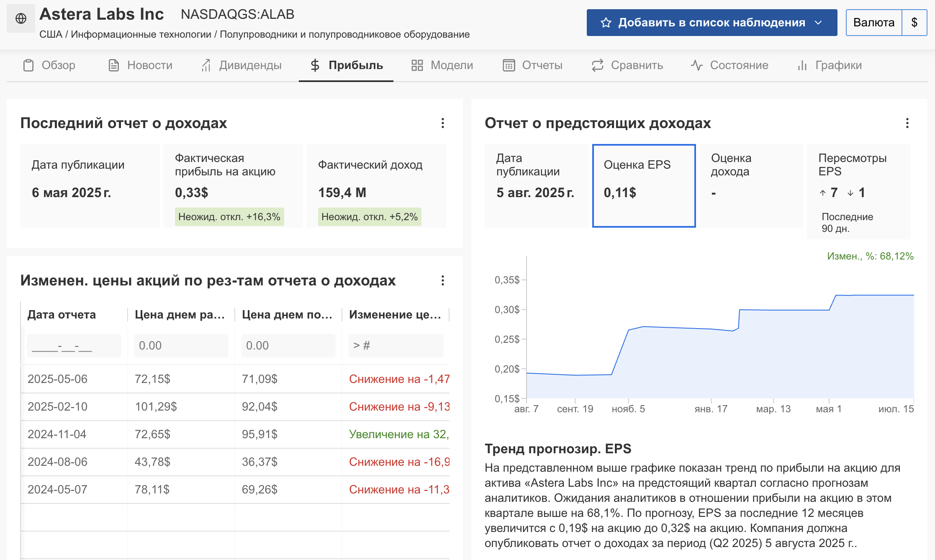Click Добавить в список наблюдения button

coord(712,23)
